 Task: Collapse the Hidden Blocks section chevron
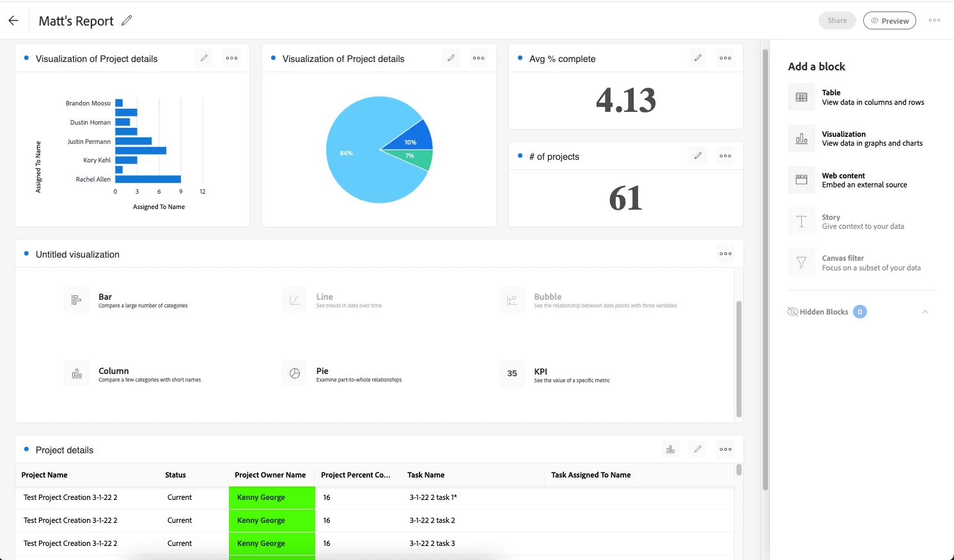(925, 312)
